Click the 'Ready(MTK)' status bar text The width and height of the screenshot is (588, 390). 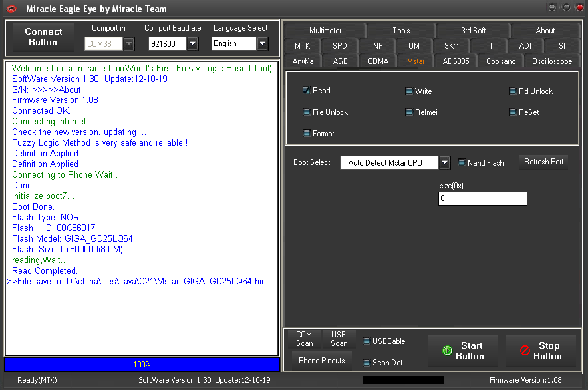[37, 380]
